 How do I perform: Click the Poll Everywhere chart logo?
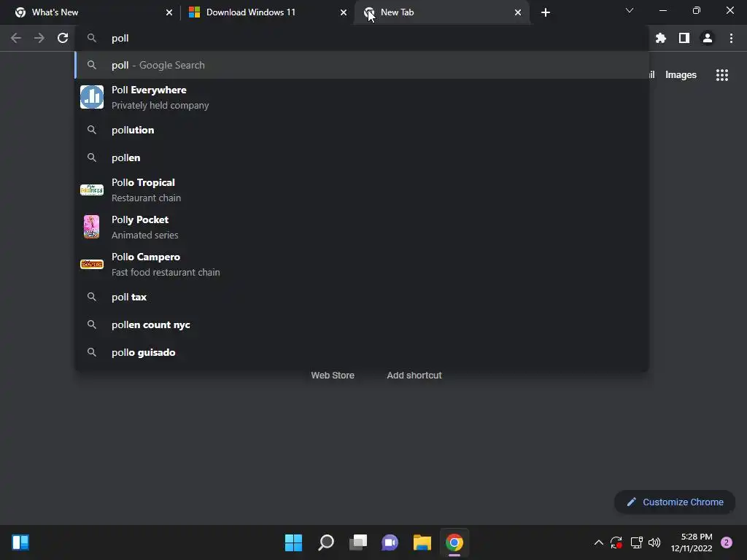(x=91, y=97)
